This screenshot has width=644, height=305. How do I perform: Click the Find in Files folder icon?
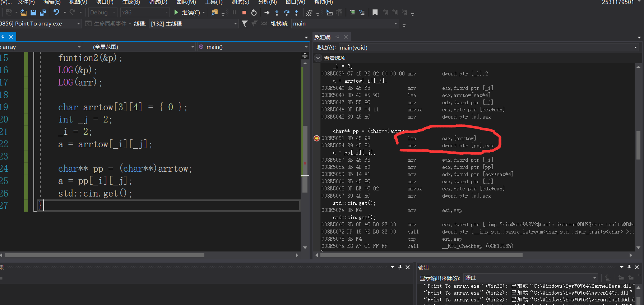[214, 13]
